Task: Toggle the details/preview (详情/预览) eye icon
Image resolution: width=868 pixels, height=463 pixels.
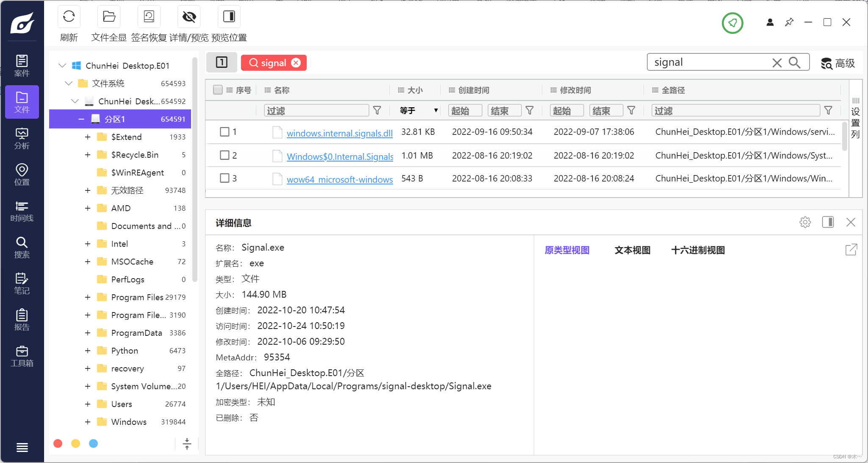Action: (189, 17)
